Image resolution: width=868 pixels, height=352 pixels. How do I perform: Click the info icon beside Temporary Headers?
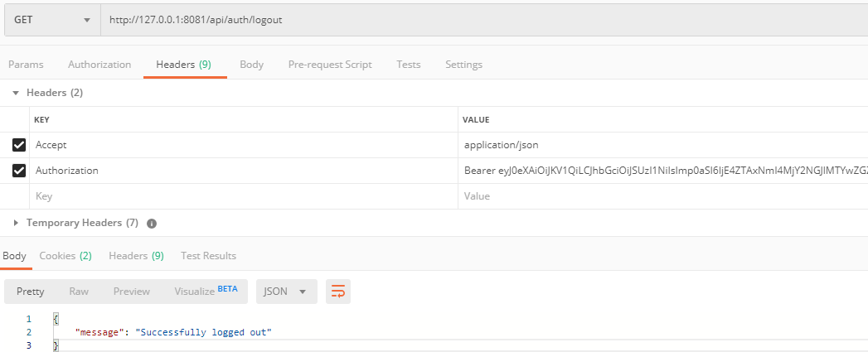pyautogui.click(x=152, y=224)
